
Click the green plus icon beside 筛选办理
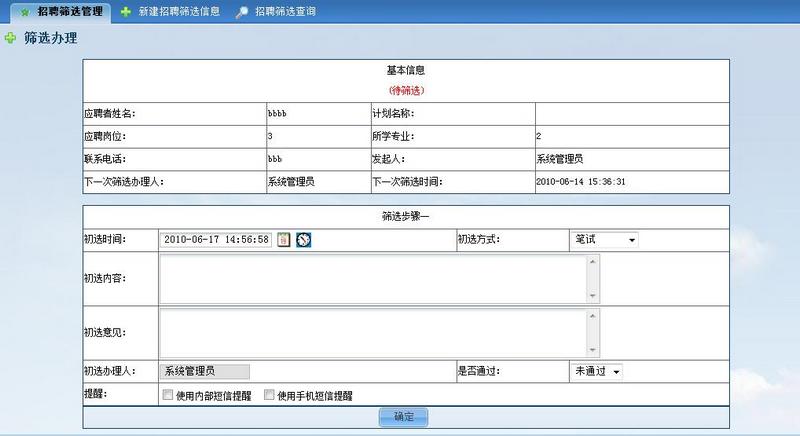pos(10,38)
